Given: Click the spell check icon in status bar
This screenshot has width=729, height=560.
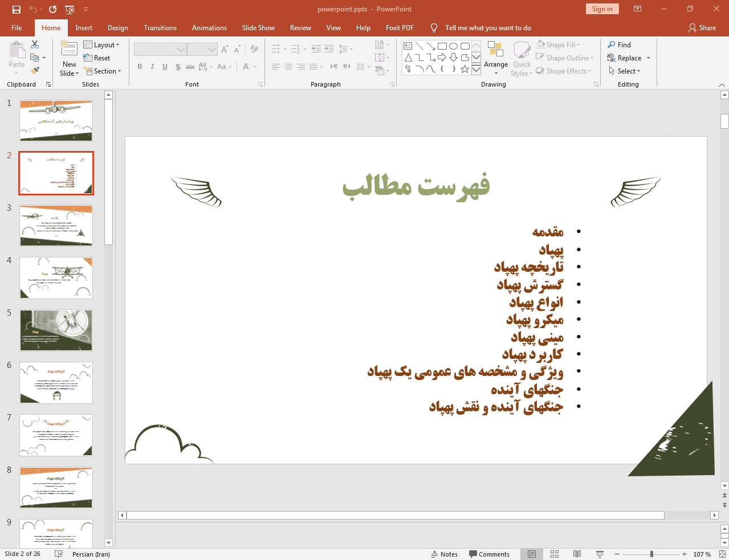Looking at the screenshot, I should click(58, 554).
